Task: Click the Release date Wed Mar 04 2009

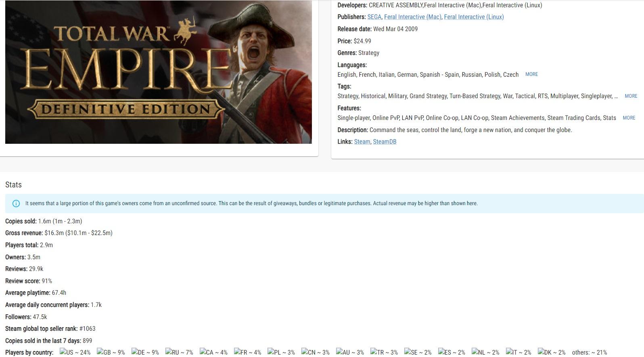Action: (378, 29)
